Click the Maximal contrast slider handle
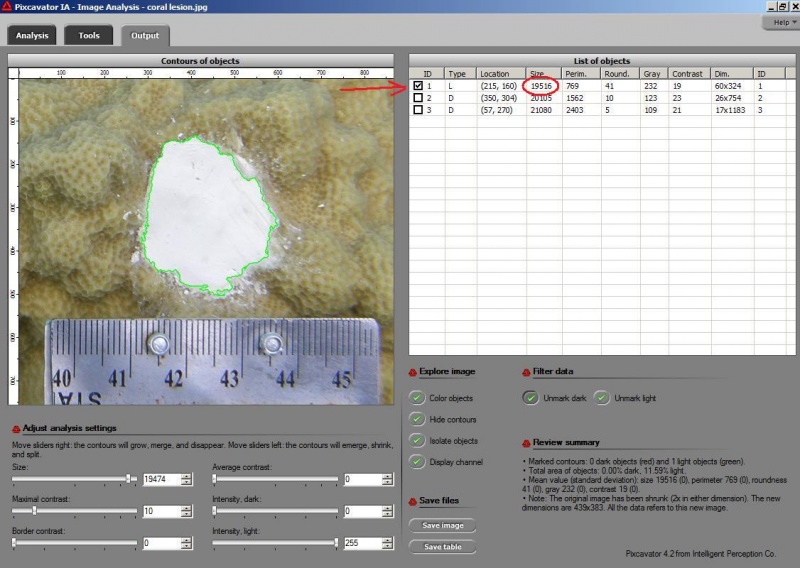This screenshot has height=568, width=800. [34, 510]
